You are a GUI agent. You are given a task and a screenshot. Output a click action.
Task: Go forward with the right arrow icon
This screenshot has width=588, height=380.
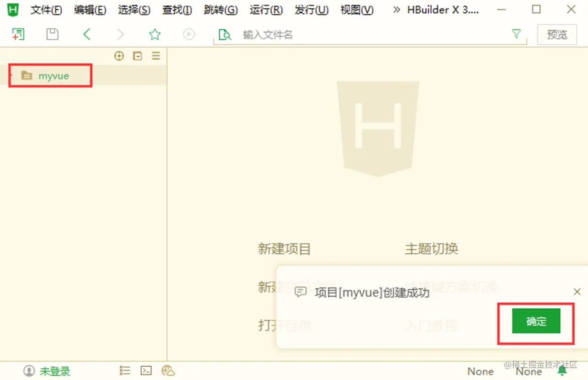[x=121, y=34]
